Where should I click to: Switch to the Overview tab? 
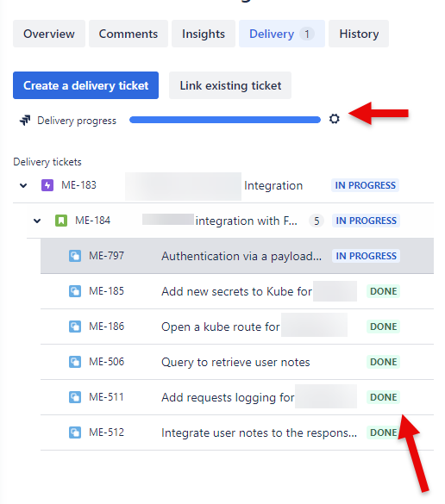[x=49, y=34]
